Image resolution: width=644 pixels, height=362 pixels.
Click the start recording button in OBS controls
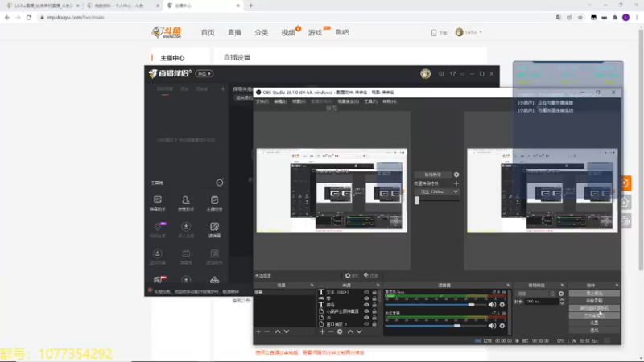[594, 301]
